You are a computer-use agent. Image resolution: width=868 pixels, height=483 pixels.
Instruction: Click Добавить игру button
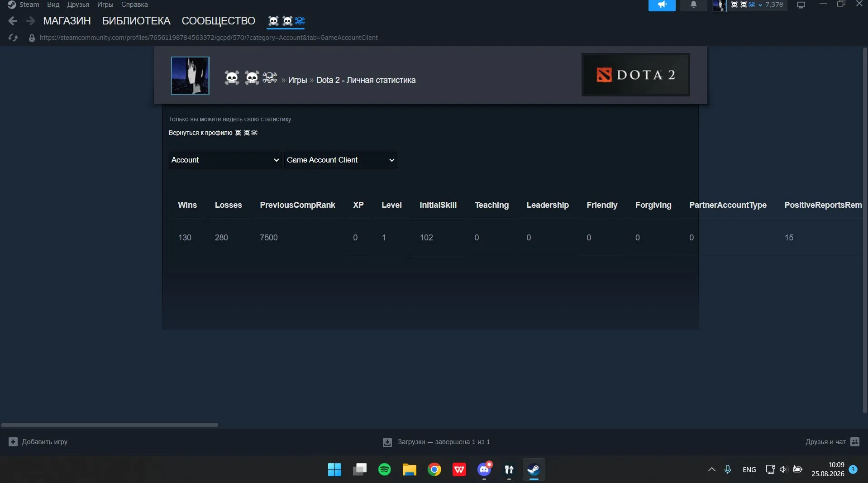[x=38, y=442]
